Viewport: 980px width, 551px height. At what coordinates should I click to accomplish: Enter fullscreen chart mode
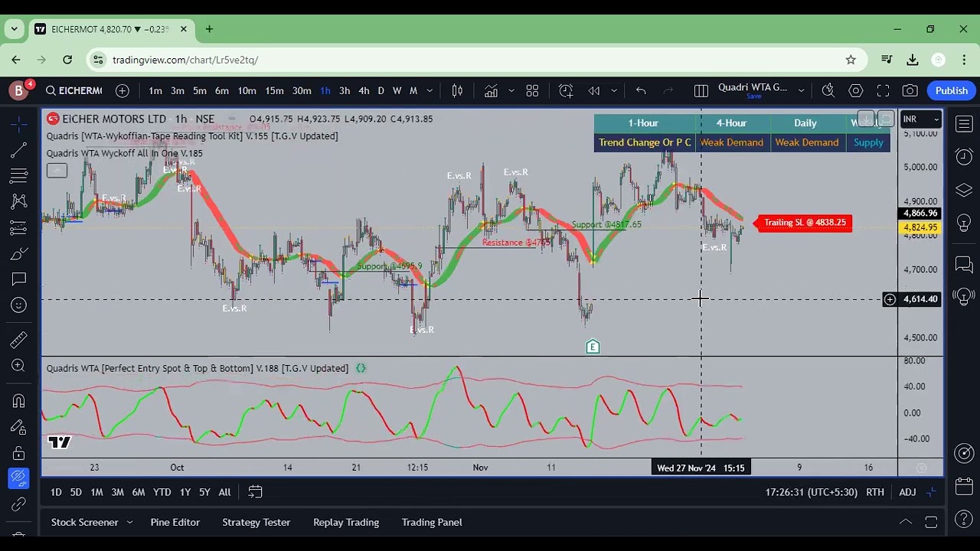point(883,90)
